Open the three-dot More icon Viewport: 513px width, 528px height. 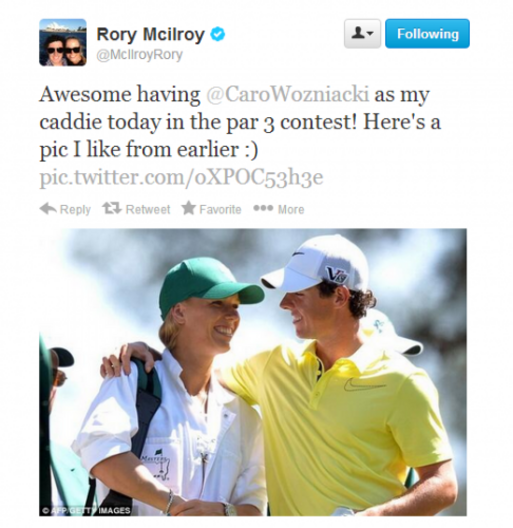click(263, 208)
